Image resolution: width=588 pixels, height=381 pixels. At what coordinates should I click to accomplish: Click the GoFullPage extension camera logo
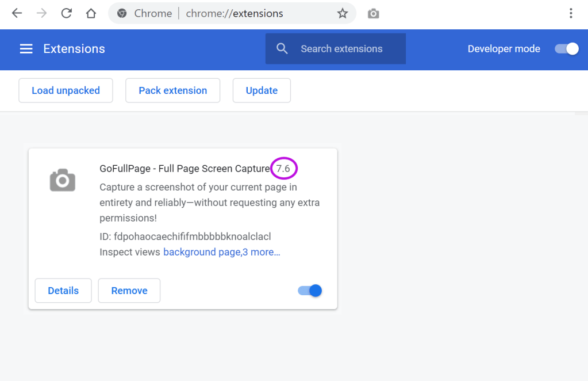click(x=63, y=180)
